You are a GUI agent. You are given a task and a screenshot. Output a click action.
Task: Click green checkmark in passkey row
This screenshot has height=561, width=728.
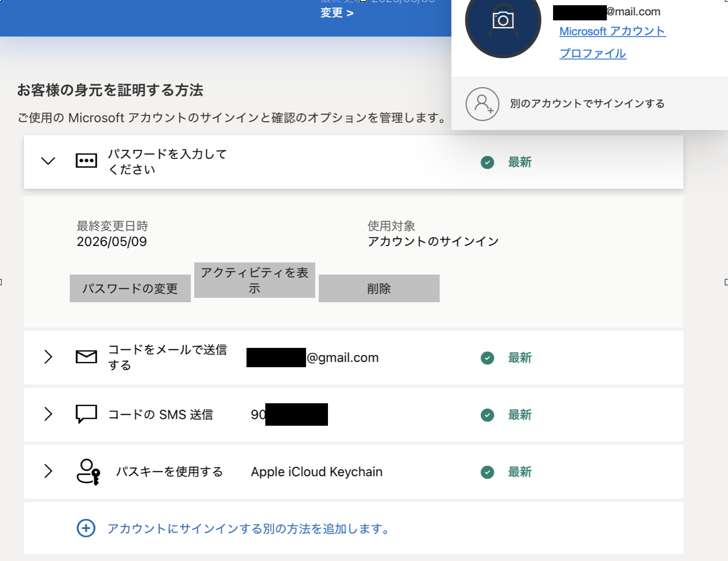click(x=487, y=472)
